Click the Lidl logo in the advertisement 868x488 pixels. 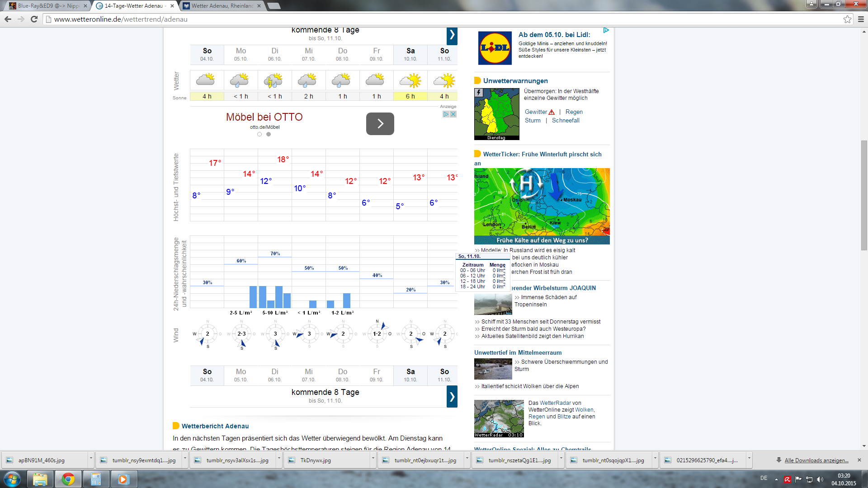point(495,48)
